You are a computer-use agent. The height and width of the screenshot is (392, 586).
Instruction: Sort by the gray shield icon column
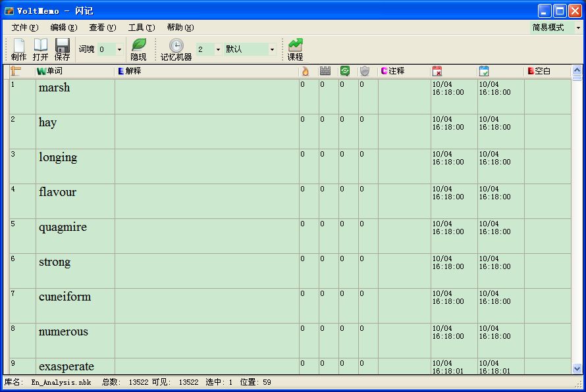[x=365, y=71]
